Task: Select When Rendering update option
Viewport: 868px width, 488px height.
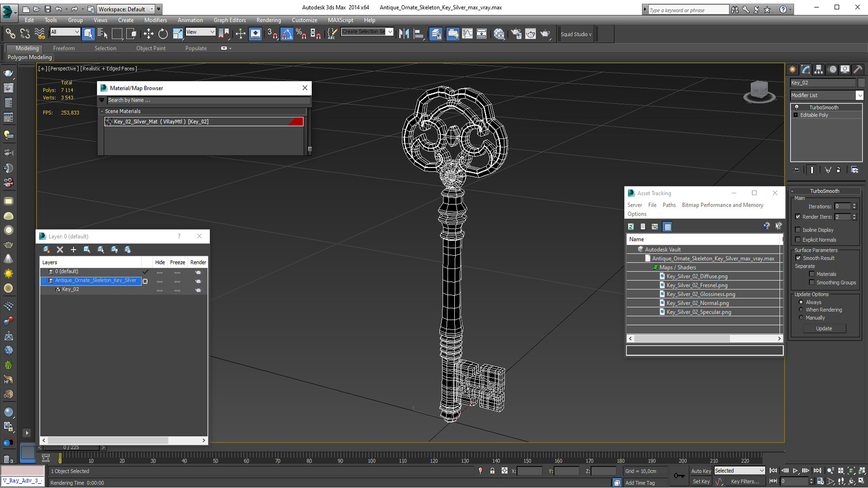Action: (x=801, y=310)
